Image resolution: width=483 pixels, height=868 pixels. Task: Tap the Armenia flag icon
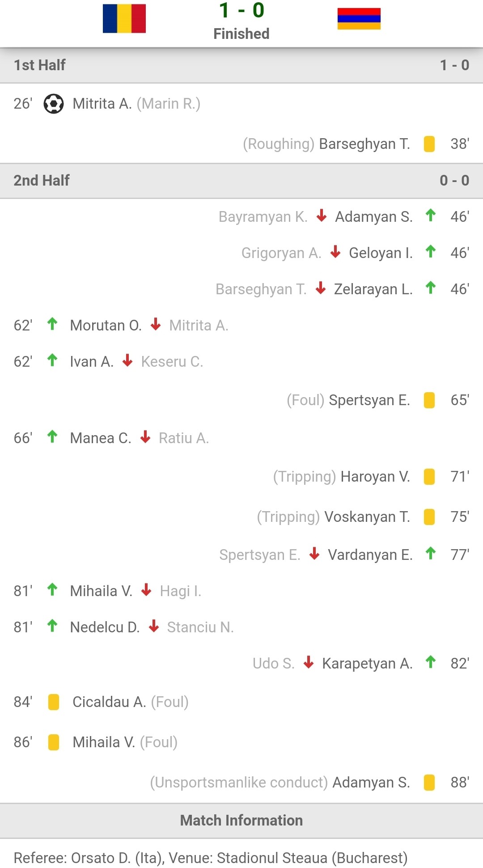359,19
